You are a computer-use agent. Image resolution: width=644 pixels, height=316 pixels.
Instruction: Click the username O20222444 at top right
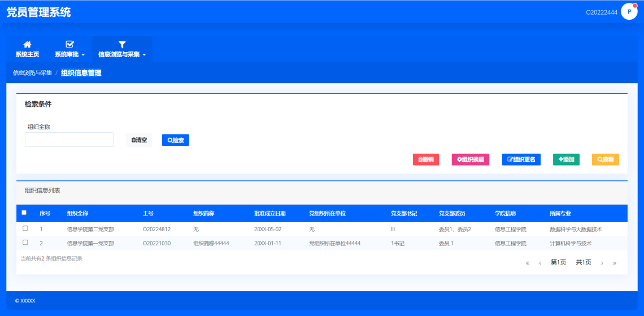(601, 12)
